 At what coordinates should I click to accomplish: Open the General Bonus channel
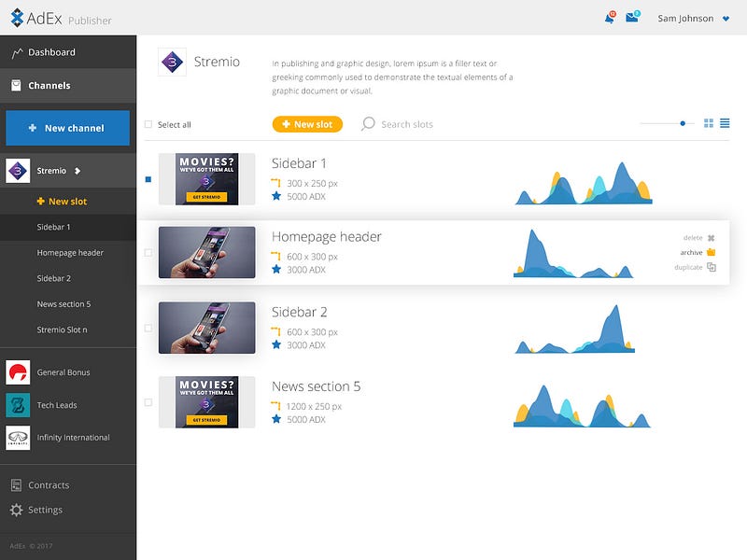tap(63, 372)
